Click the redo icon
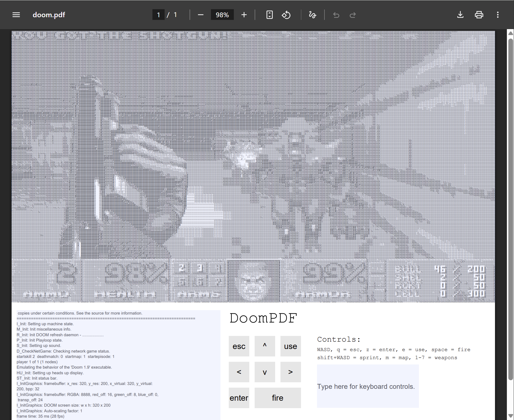This screenshot has height=420, width=514. tap(353, 15)
